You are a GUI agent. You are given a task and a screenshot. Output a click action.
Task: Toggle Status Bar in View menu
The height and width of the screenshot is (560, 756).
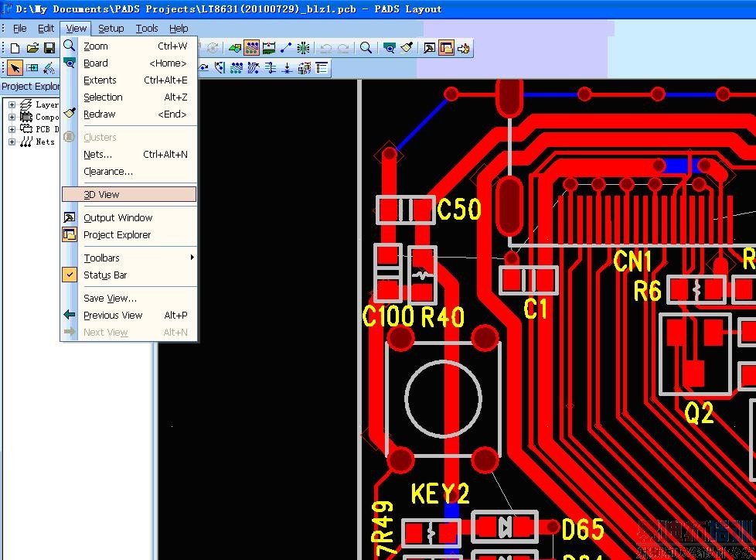click(x=105, y=275)
